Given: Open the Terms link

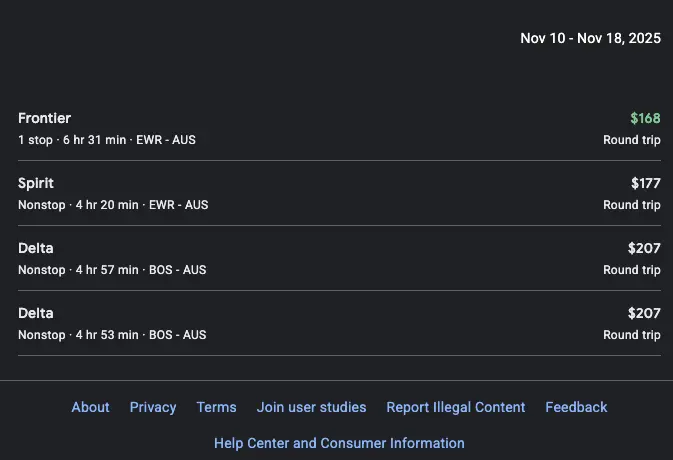Looking at the screenshot, I should pyautogui.click(x=216, y=407).
